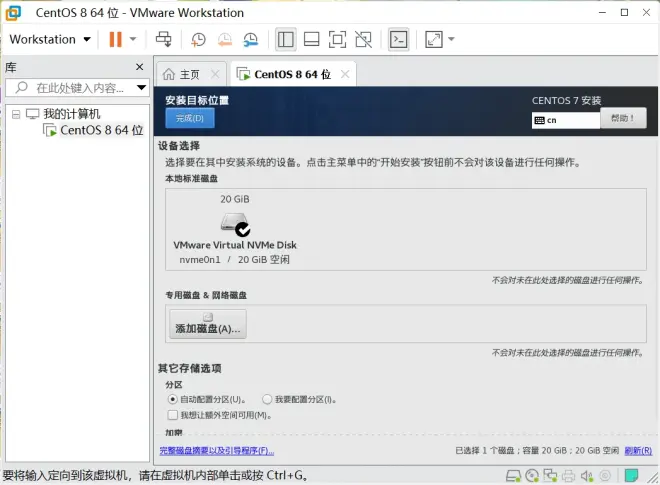Select CentOS 8 64 位 in the library tree
Viewport: 660px width, 485px height.
pyautogui.click(x=101, y=130)
